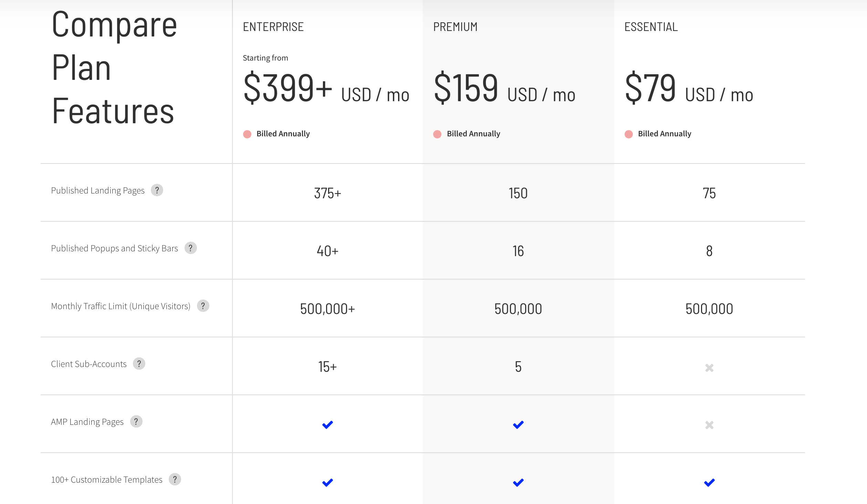Click Premium checkmark for Customizable Templates

[518, 483]
